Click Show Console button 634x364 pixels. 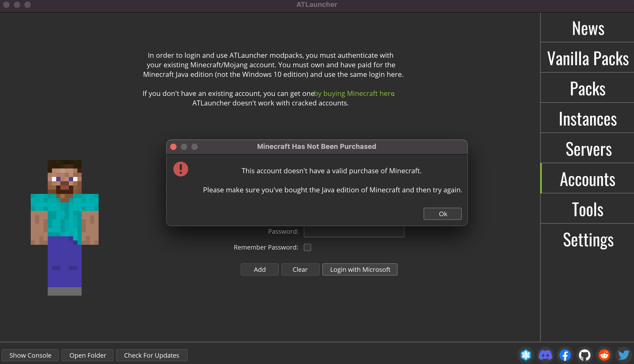(30, 355)
